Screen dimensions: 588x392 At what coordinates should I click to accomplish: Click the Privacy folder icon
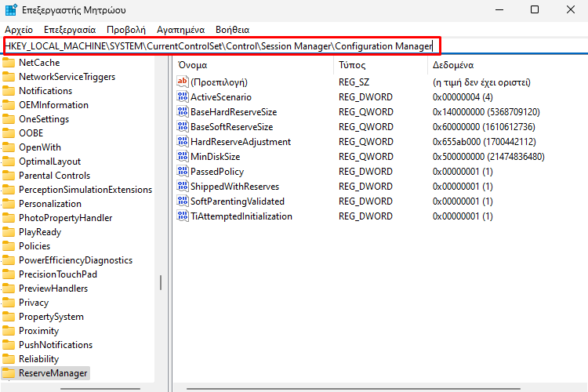(x=9, y=303)
